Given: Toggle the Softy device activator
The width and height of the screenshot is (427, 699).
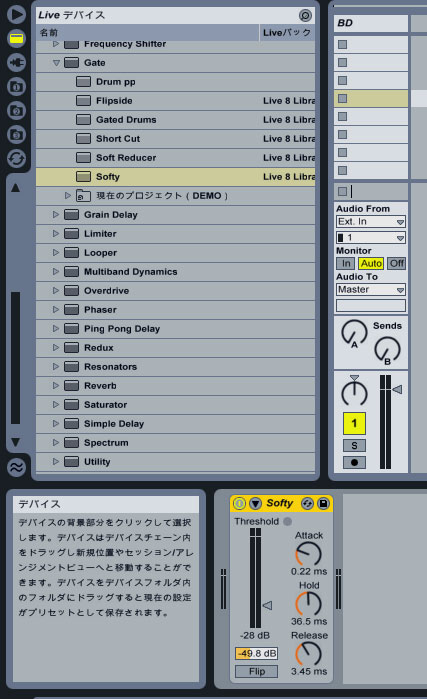Looking at the screenshot, I should point(239,504).
